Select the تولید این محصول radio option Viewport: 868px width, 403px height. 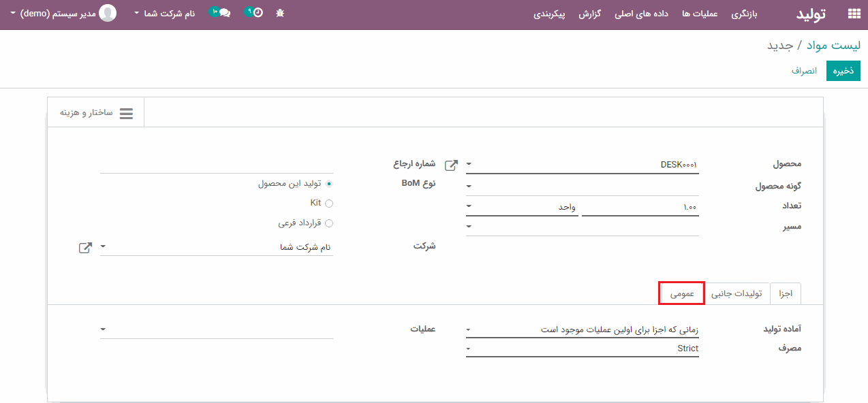[x=329, y=184]
